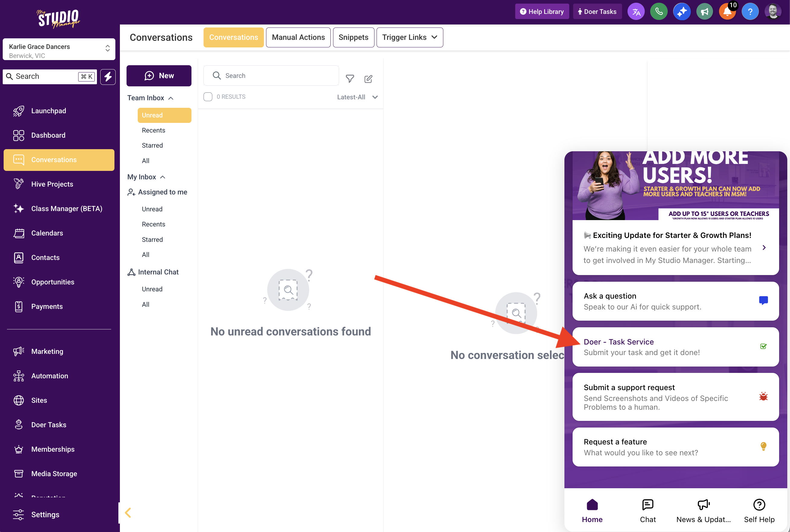Select Unread under Assigned to me
790x532 pixels.
152,209
